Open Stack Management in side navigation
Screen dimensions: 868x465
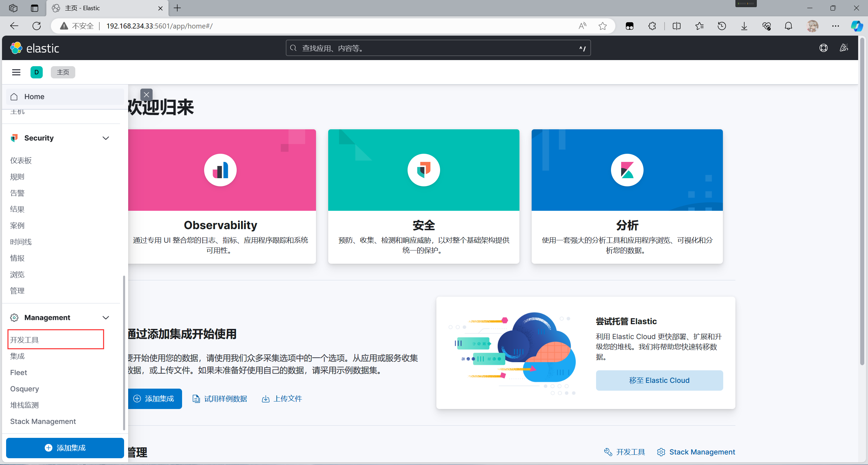pos(43,421)
